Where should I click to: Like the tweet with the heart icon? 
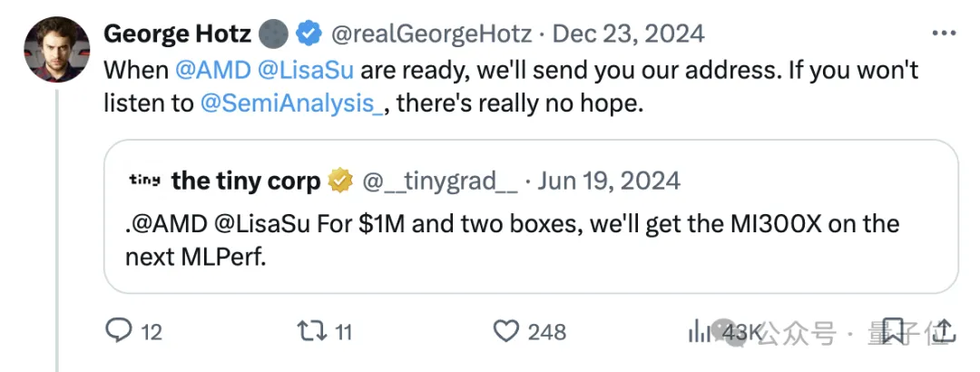505,331
